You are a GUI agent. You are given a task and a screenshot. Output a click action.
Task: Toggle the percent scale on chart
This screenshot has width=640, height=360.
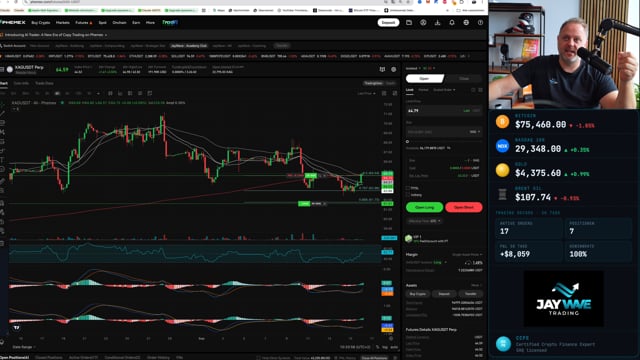click(378, 347)
